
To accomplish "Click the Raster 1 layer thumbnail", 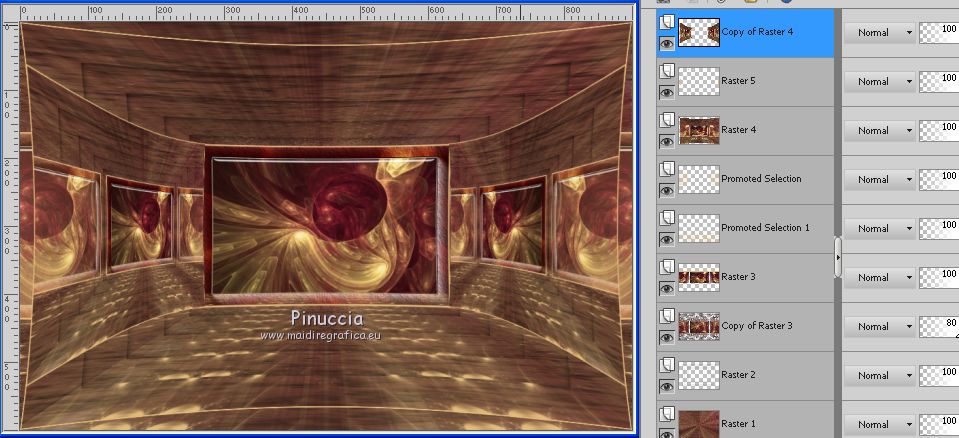I will pyautogui.click(x=699, y=424).
